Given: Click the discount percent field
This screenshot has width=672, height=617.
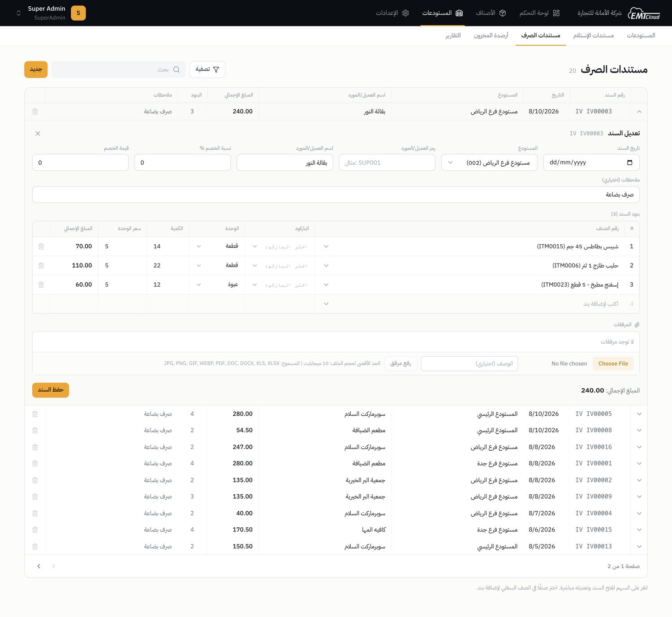Looking at the screenshot, I should pos(183,163).
